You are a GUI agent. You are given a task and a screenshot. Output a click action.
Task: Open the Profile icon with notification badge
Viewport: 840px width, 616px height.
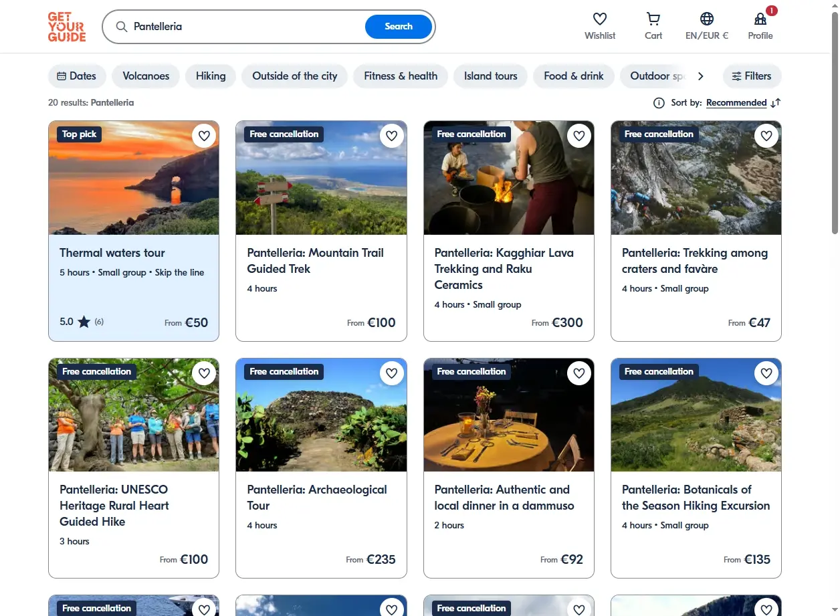click(x=760, y=19)
